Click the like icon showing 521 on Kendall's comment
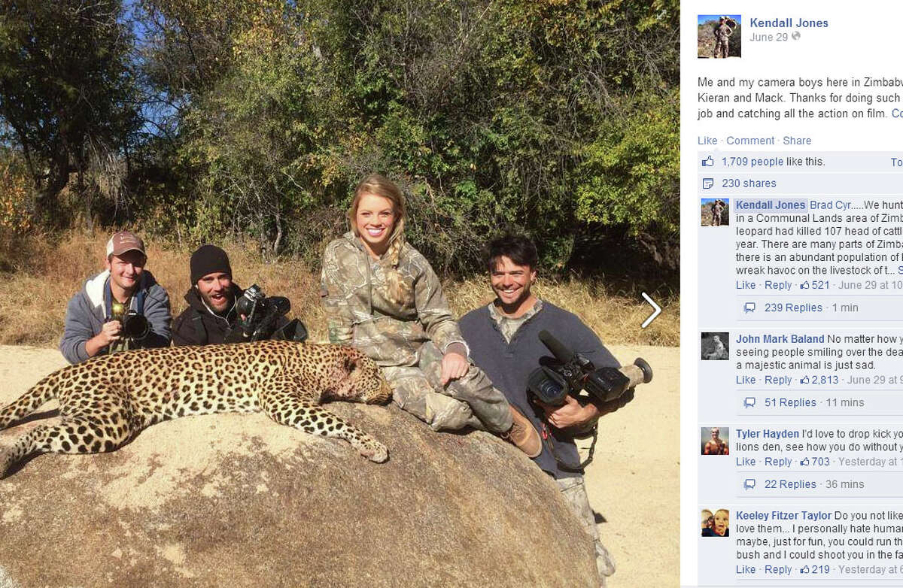 pyautogui.click(x=807, y=285)
